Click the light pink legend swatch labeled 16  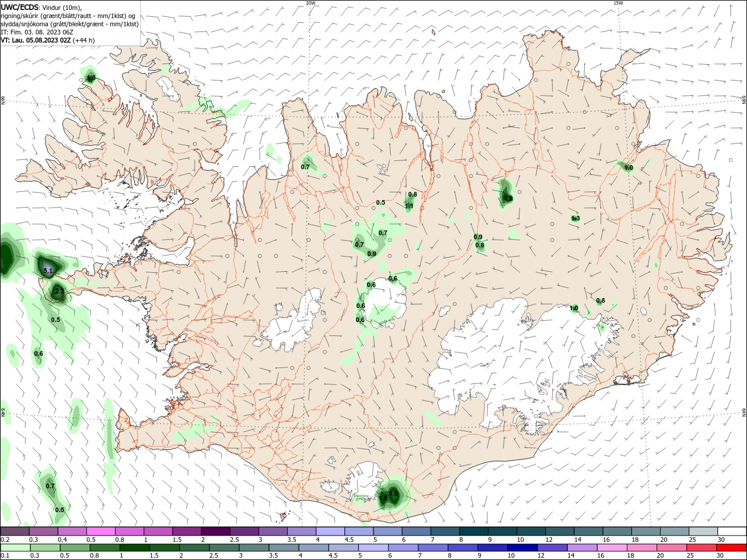click(612, 548)
